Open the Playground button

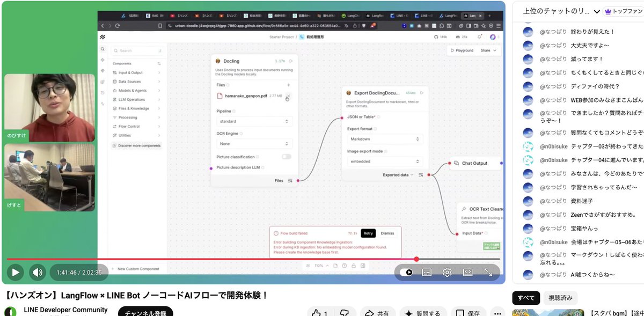tap(462, 50)
